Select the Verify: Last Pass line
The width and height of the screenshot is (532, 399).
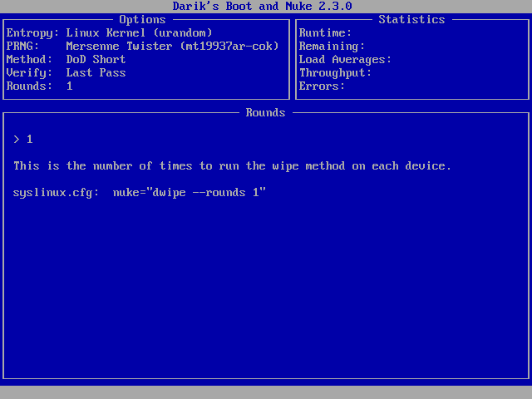click(x=66, y=72)
